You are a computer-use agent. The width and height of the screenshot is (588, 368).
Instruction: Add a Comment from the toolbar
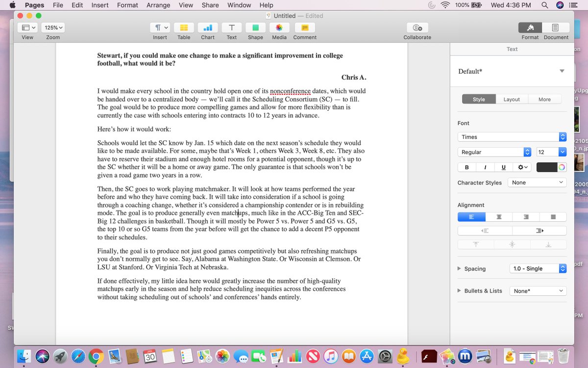click(305, 28)
